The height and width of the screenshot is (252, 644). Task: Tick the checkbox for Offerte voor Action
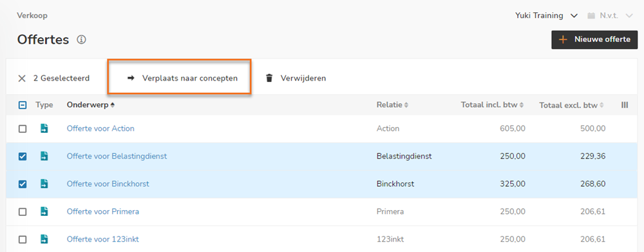pyautogui.click(x=23, y=129)
